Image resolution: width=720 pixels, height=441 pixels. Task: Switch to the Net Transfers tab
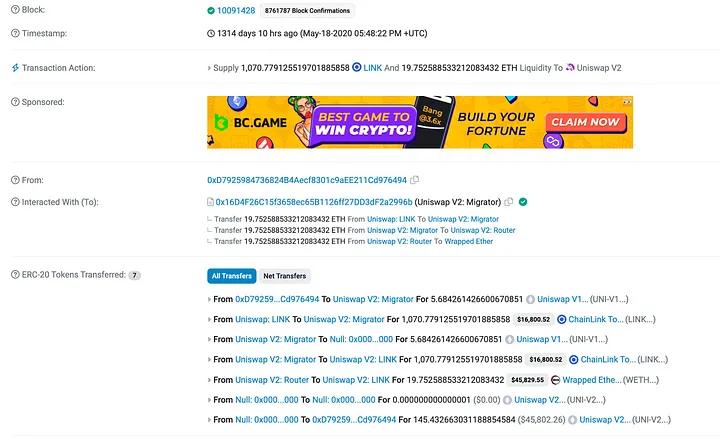click(x=285, y=275)
